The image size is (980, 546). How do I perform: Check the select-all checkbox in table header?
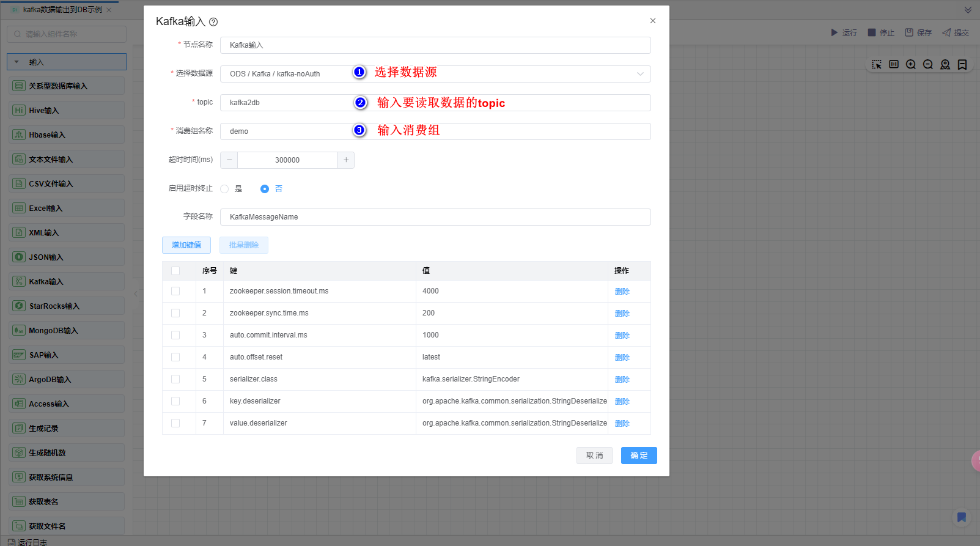point(175,271)
